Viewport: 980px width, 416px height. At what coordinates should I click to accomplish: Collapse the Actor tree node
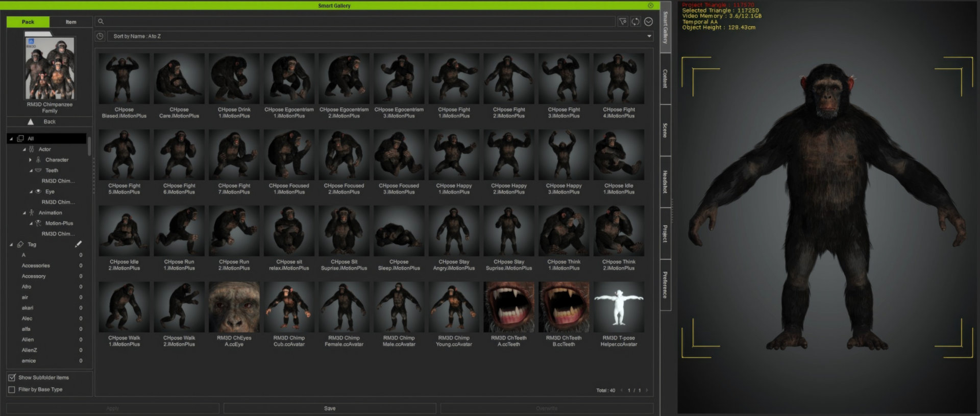click(24, 150)
